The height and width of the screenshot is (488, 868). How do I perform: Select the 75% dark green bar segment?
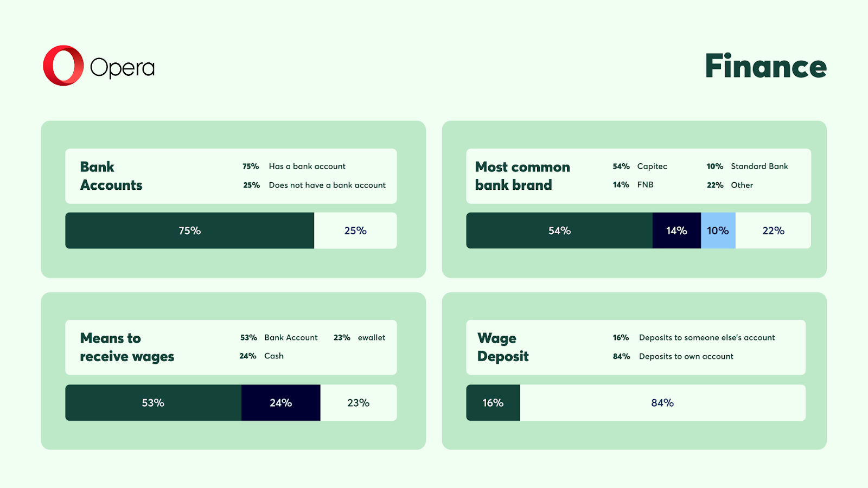coord(189,230)
